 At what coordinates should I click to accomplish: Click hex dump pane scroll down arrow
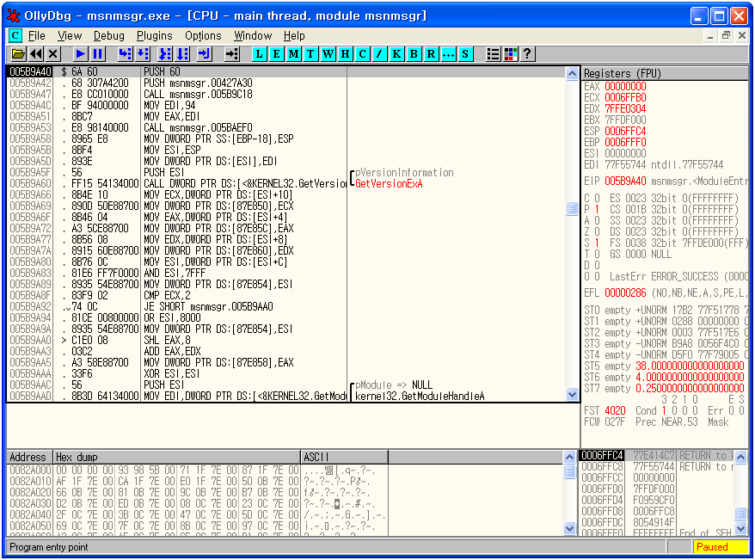(x=569, y=529)
